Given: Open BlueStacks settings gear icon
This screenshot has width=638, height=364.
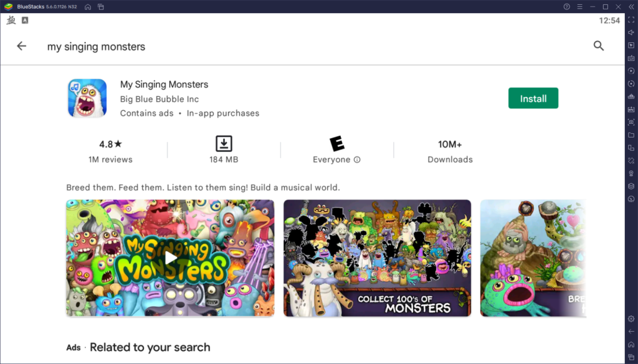Looking at the screenshot, I should coord(631,319).
